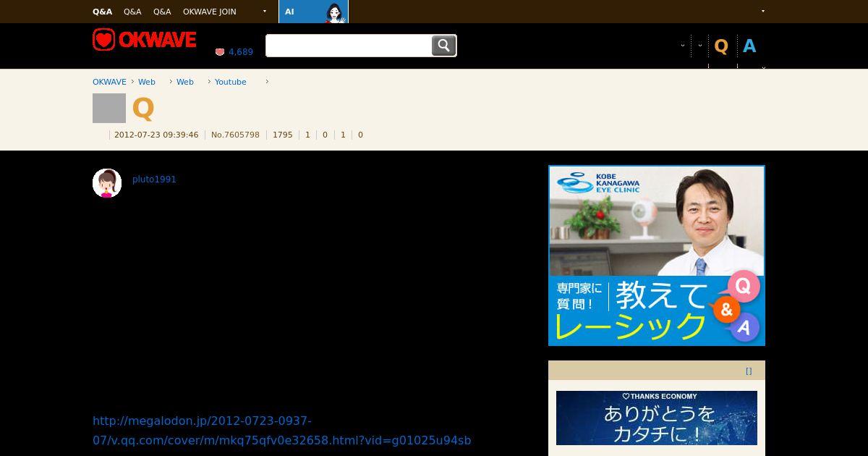This screenshot has height=456, width=868.
Task: Open the Kobe Kanagawa Eye Clinic banner
Action: coord(657,256)
